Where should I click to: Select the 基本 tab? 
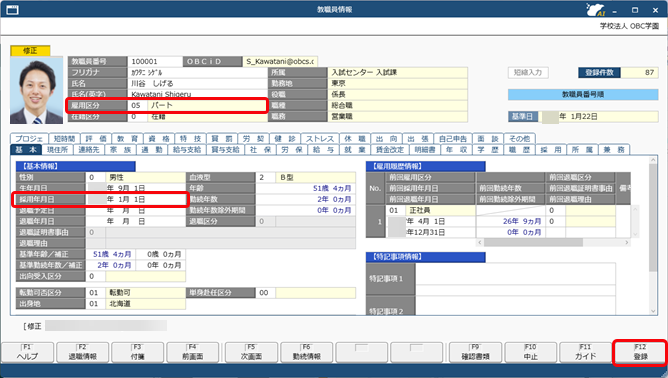click(x=26, y=150)
